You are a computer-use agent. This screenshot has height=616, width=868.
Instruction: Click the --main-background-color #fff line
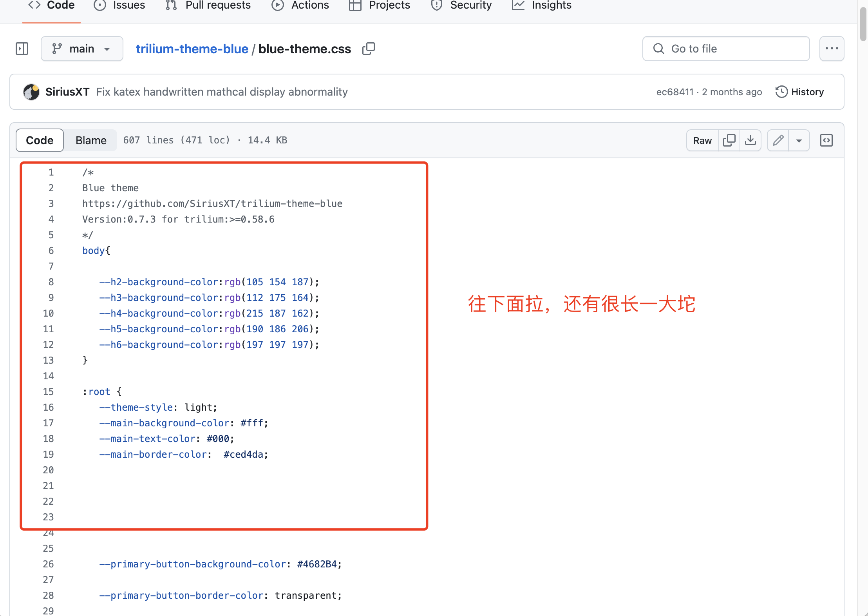(184, 423)
